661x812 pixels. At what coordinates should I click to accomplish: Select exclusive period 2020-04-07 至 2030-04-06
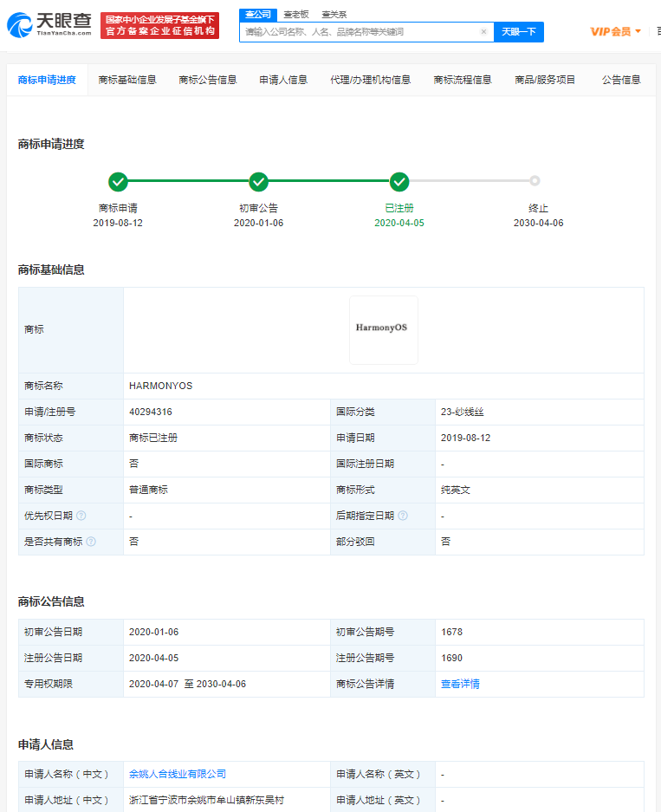click(x=187, y=684)
